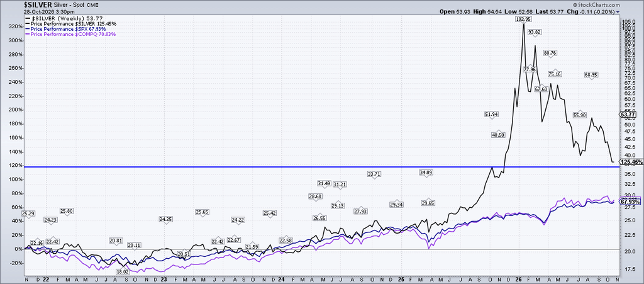Click the StockCharts.com copyright text
Viewport: 644px width, 284px height.
596,4
